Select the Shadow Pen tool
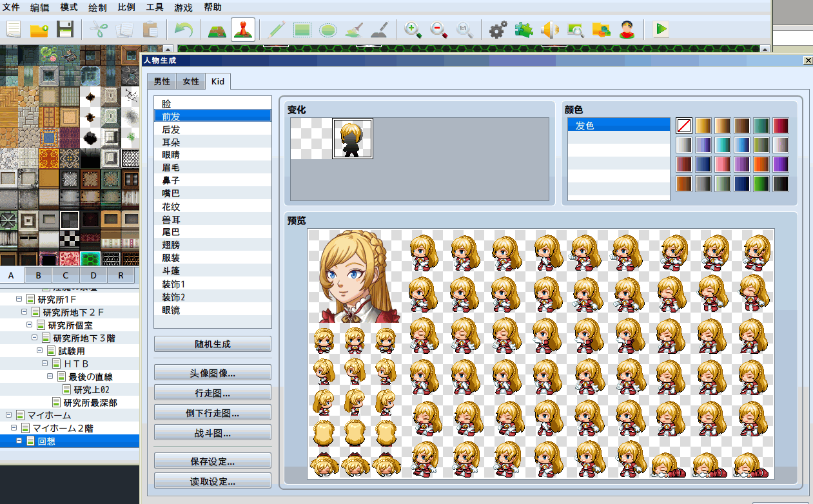This screenshot has height=504, width=813. point(379,30)
